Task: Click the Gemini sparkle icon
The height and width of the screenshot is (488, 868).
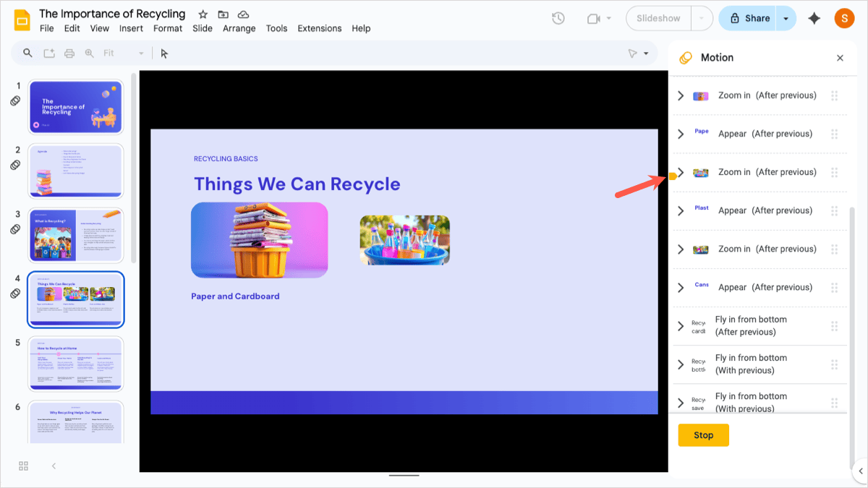Action: (814, 19)
